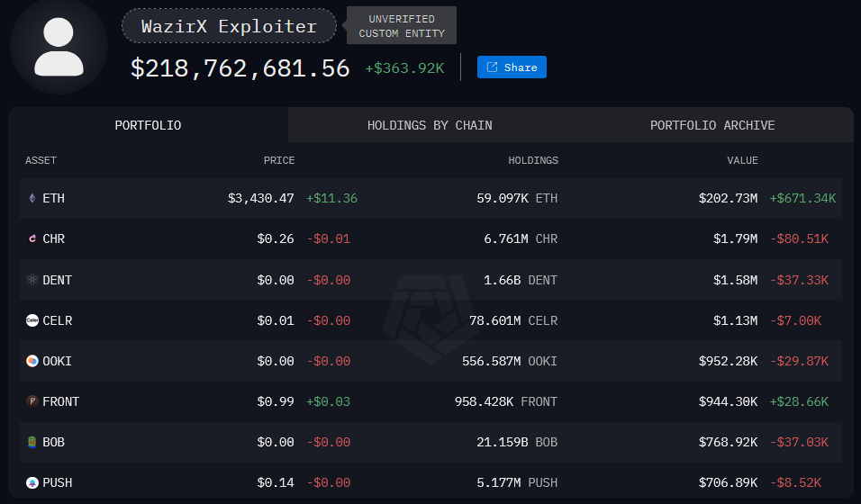Click the CHR price $0.26
The image size is (861, 504).
[276, 238]
